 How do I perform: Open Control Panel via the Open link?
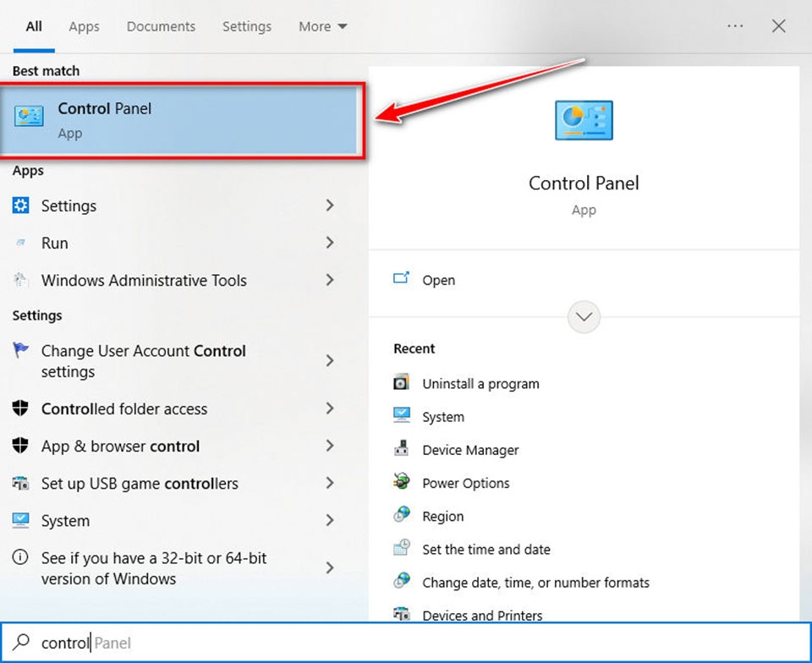(438, 280)
